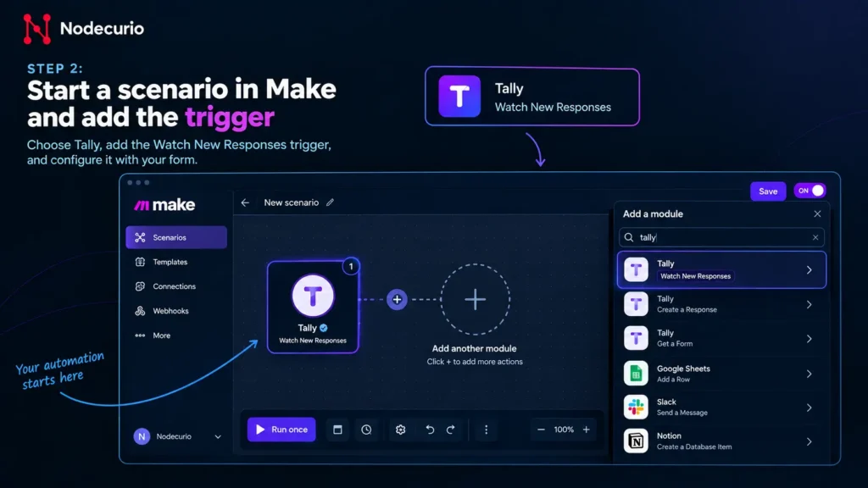Select Google Sheets Add a Row module
The height and width of the screenshot is (488, 868).
[x=722, y=374]
